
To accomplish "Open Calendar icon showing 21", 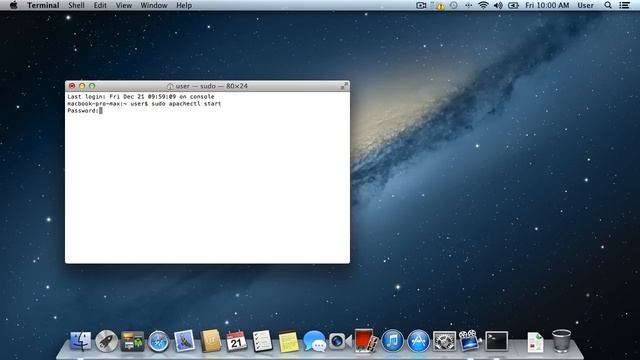I will click(236, 341).
